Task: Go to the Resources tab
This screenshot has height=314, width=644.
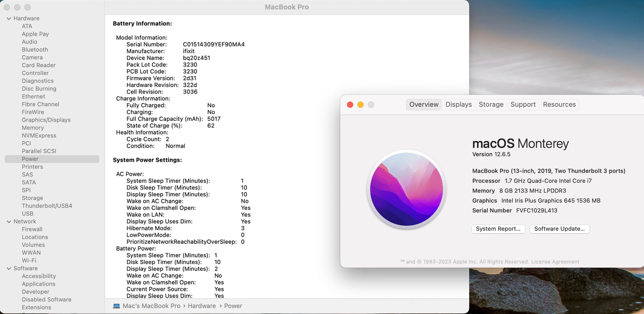Action: coord(559,104)
